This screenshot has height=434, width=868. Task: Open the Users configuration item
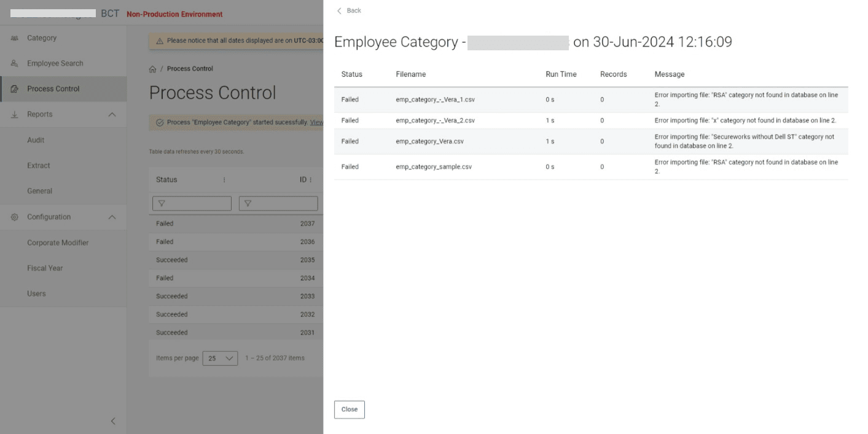tap(63, 294)
